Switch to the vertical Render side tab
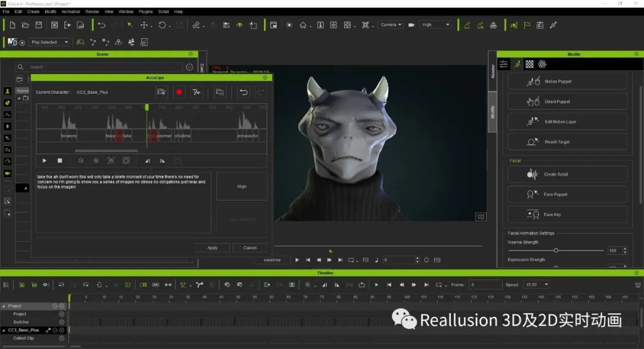644x349 pixels. [x=493, y=71]
